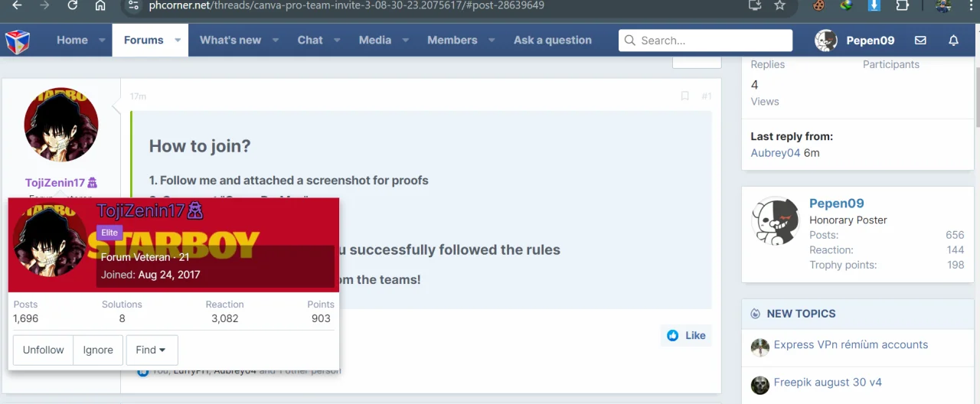Open the Internet Download Manager extension

point(846,5)
